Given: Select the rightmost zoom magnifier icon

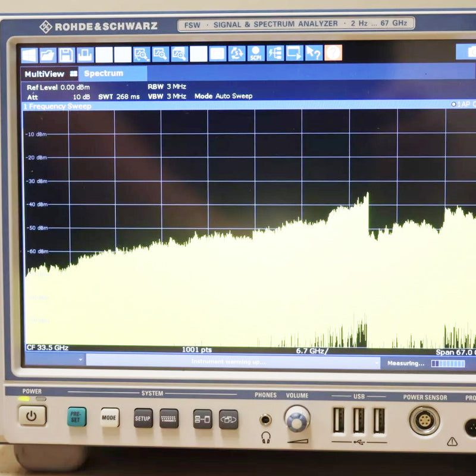Looking at the screenshot, I should [180, 54].
